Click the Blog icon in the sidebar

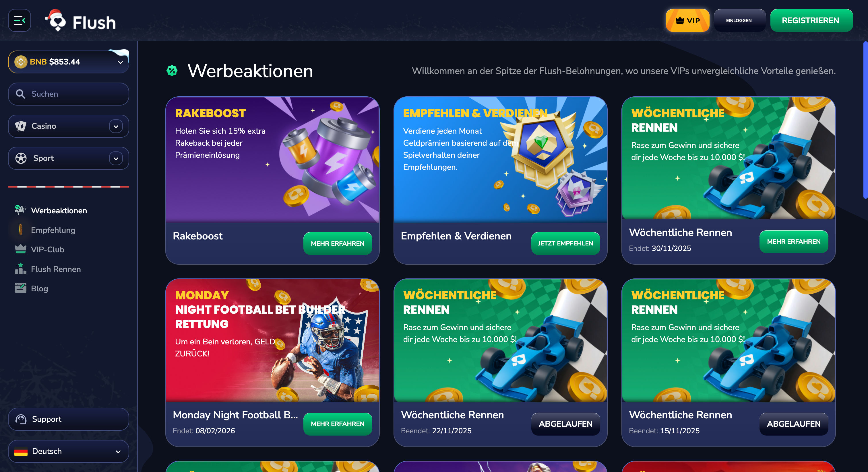click(21, 288)
